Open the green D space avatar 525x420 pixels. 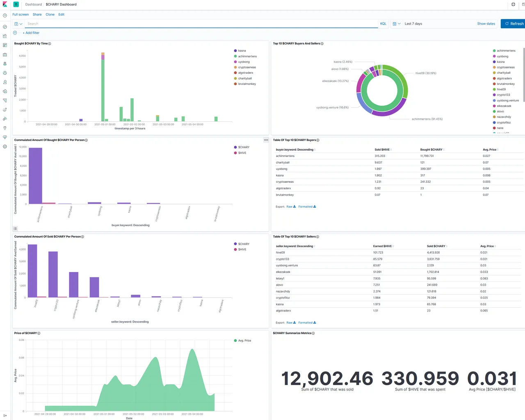click(16, 5)
